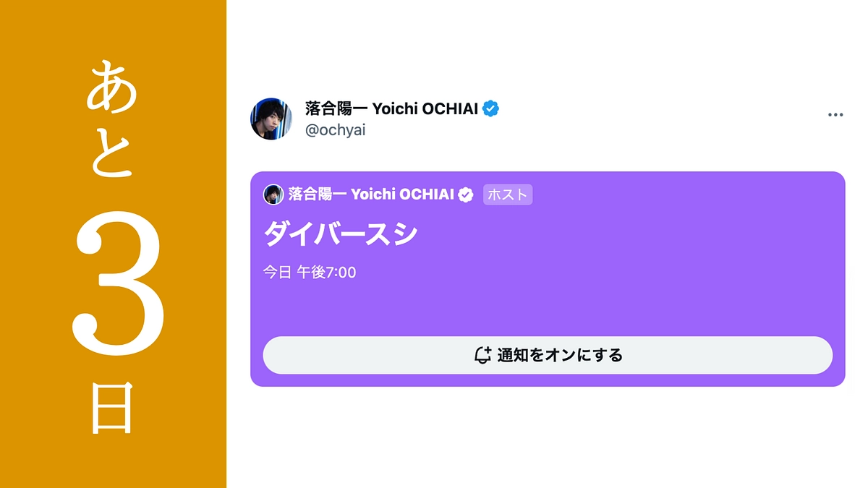This screenshot has height=488, width=868.
Task: Open the Space titled ダイバースシ
Action: point(339,234)
